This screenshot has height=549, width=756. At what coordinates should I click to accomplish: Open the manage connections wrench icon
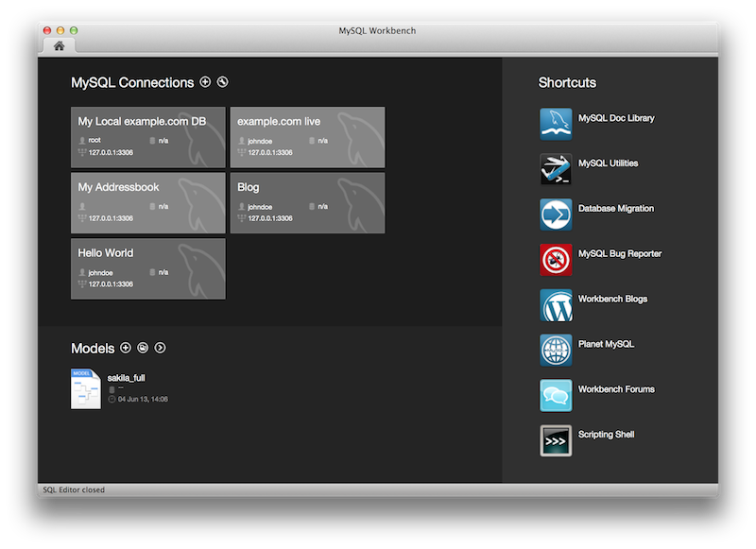pos(222,83)
